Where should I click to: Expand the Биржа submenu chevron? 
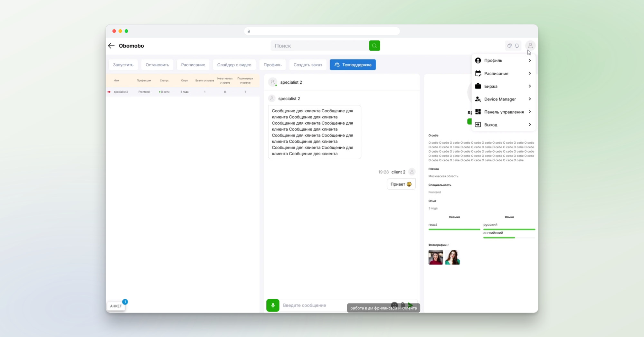pyautogui.click(x=530, y=86)
